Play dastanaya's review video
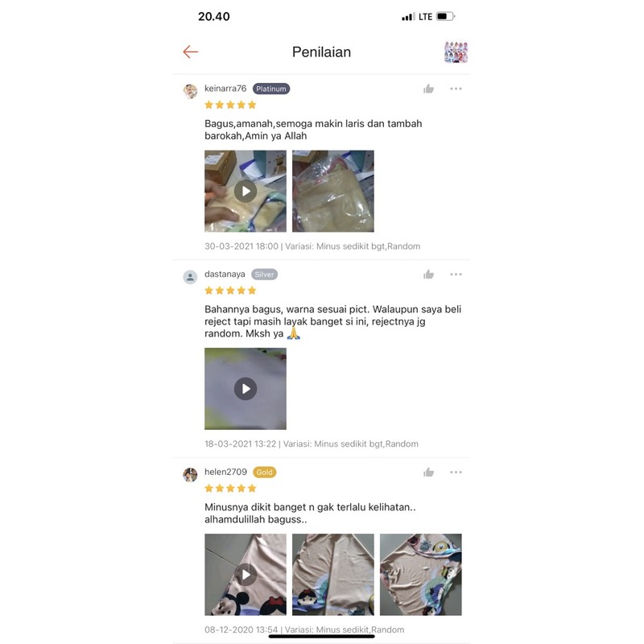644x644 pixels. click(x=246, y=389)
